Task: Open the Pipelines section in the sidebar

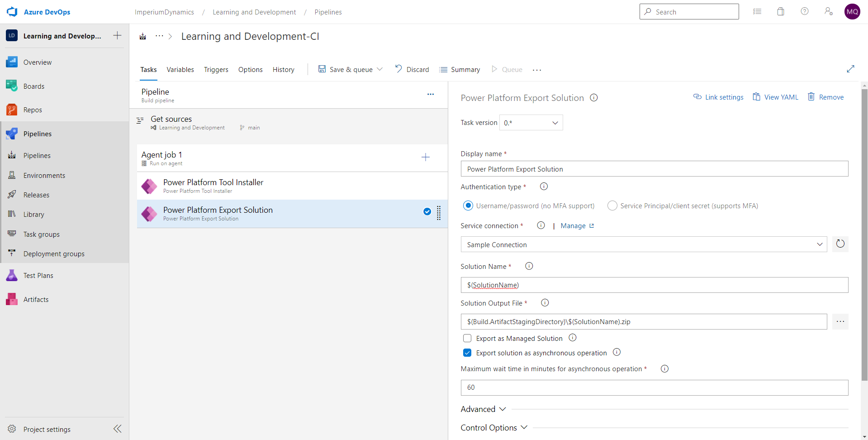Action: tap(37, 134)
